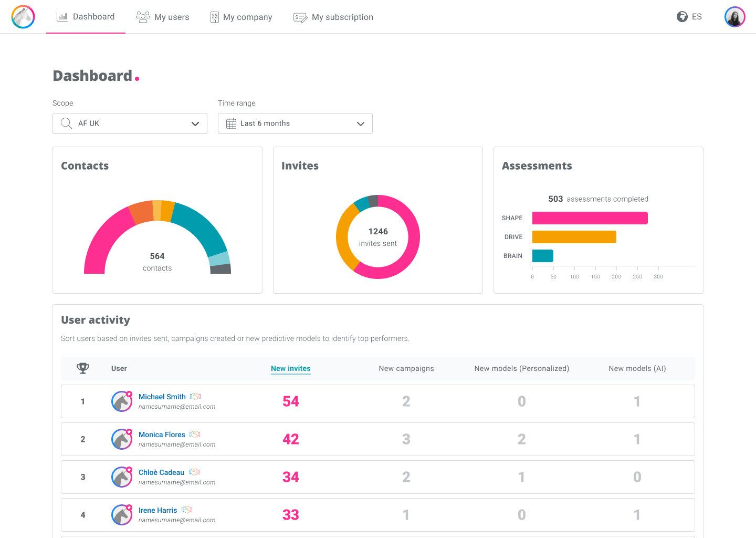This screenshot has width=756, height=538.
Task: Click the calendar icon in Time range
Action: [x=231, y=123]
